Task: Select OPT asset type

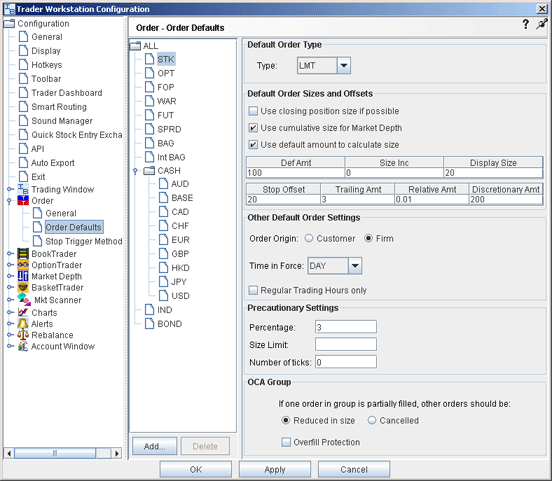Action: pos(166,73)
